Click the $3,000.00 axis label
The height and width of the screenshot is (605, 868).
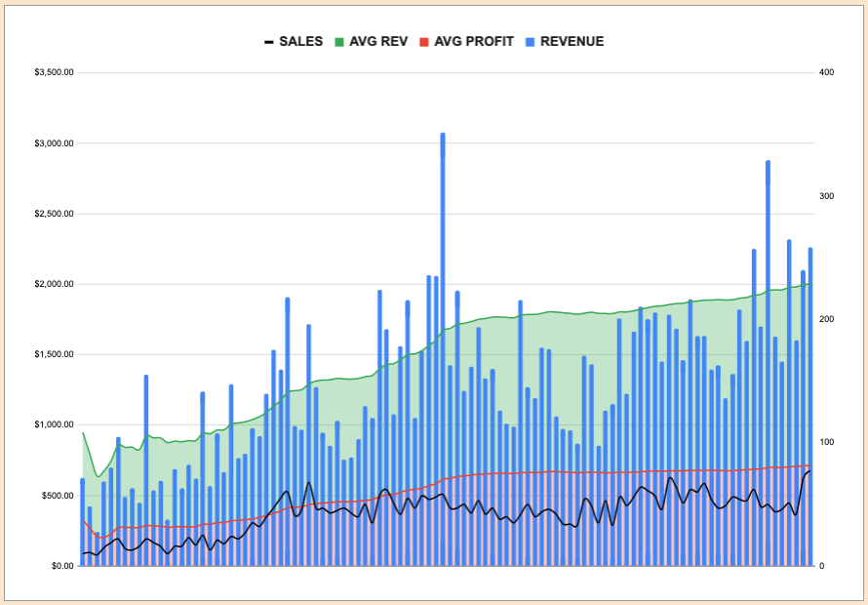click(x=55, y=143)
